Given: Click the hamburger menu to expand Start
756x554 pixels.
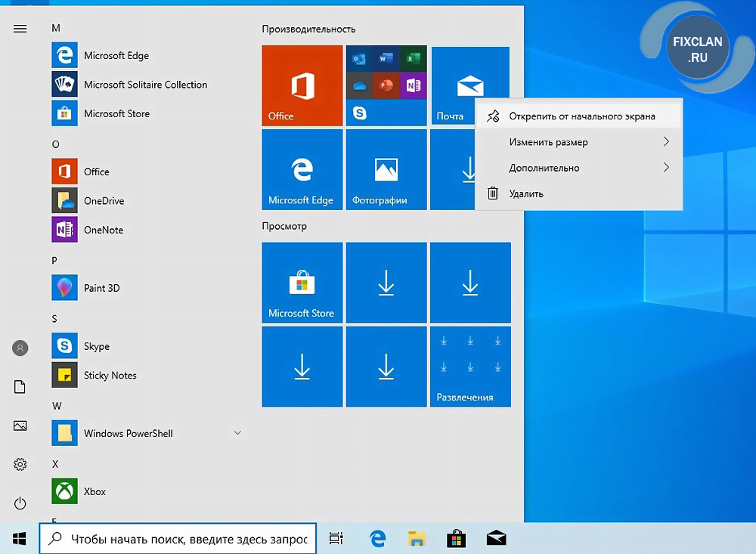Looking at the screenshot, I should (20, 29).
